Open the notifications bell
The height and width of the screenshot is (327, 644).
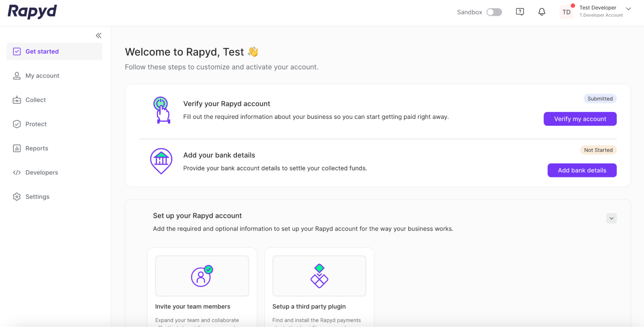click(x=542, y=12)
